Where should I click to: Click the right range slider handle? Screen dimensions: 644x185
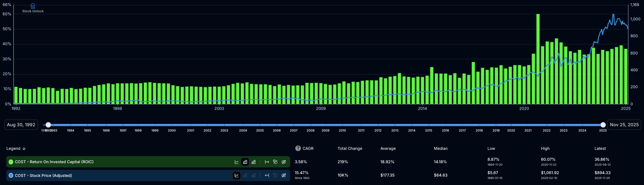point(603,125)
